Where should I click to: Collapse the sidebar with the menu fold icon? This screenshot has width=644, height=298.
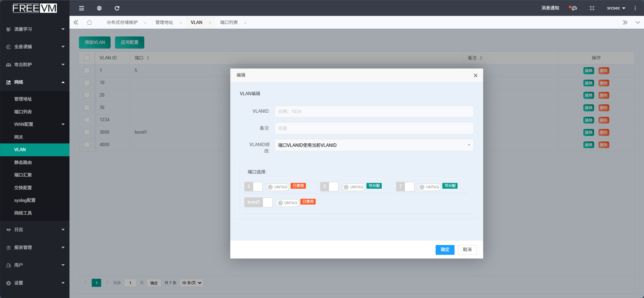[82, 8]
